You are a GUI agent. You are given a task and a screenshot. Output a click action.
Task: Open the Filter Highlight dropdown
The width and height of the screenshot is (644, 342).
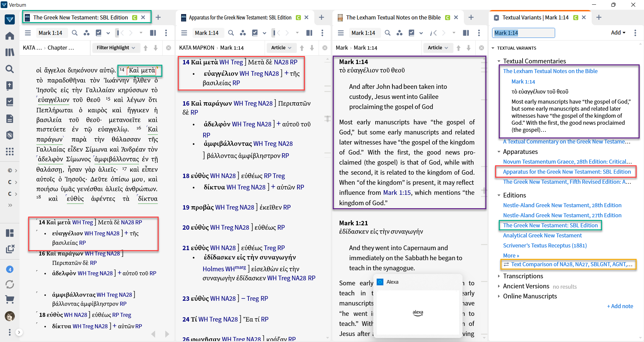[116, 48]
